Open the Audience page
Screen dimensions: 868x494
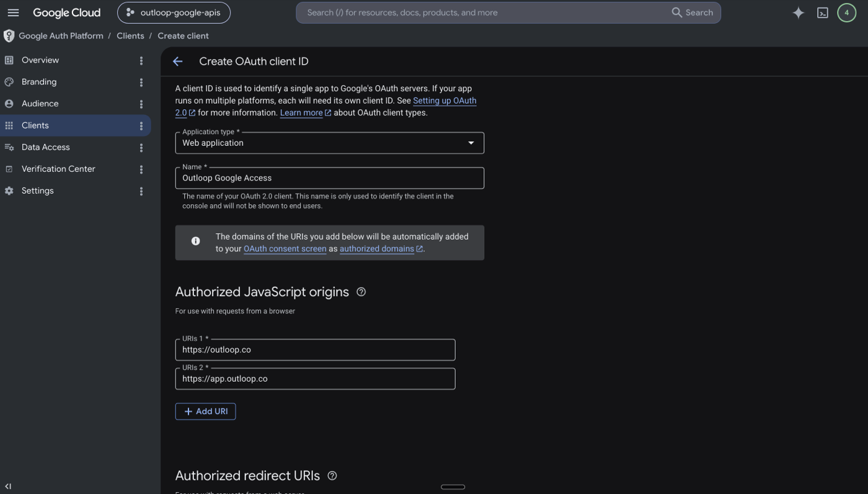pos(40,104)
